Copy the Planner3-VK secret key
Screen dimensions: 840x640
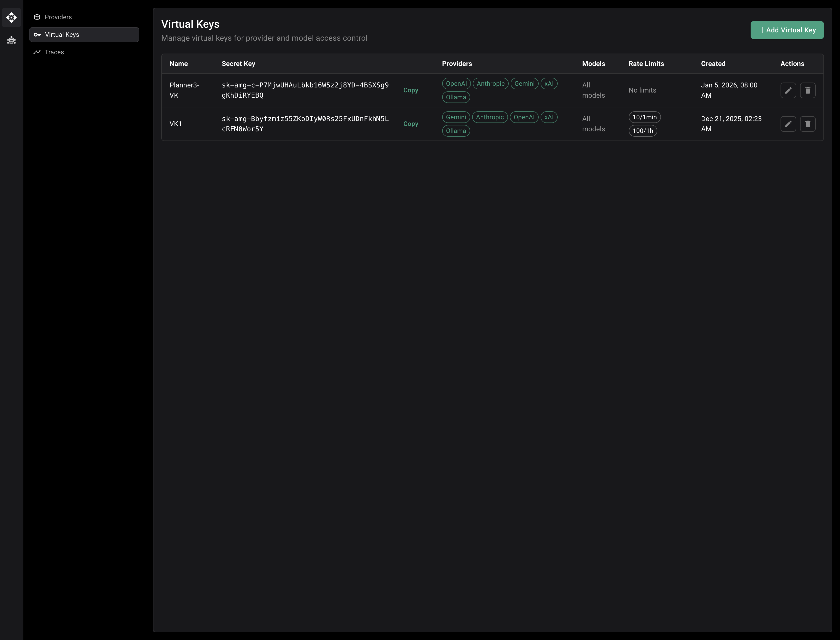410,90
